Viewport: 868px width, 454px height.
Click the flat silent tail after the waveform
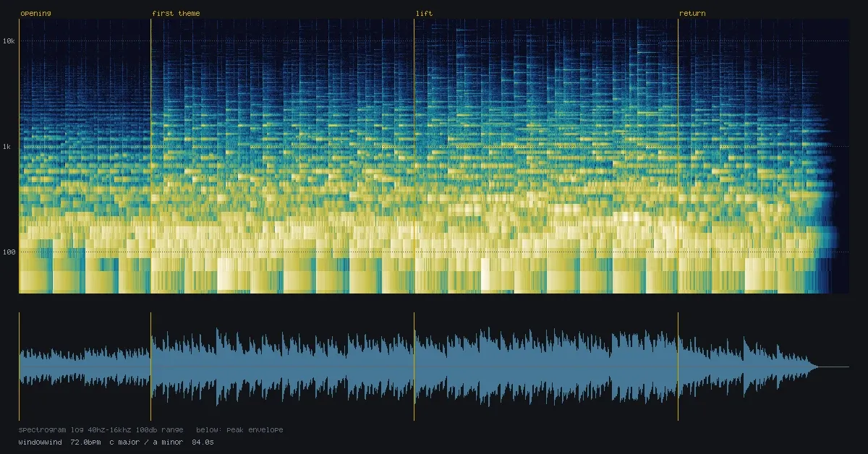coord(833,367)
